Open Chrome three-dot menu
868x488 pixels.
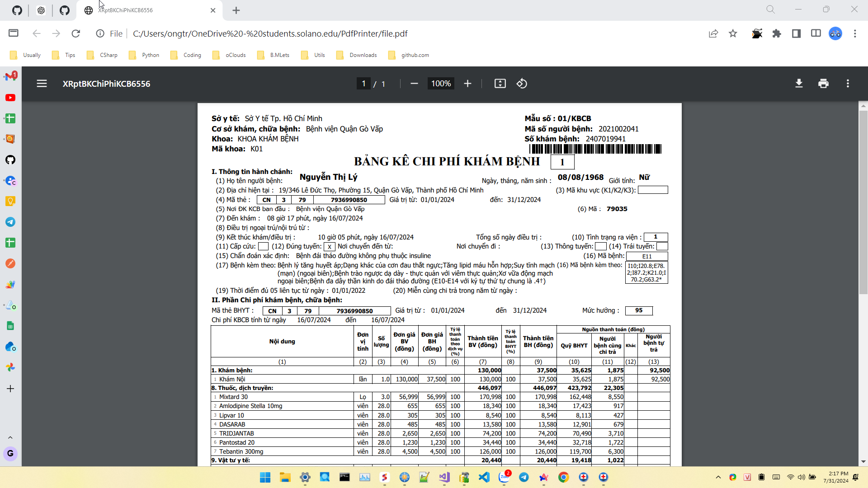[x=855, y=33]
